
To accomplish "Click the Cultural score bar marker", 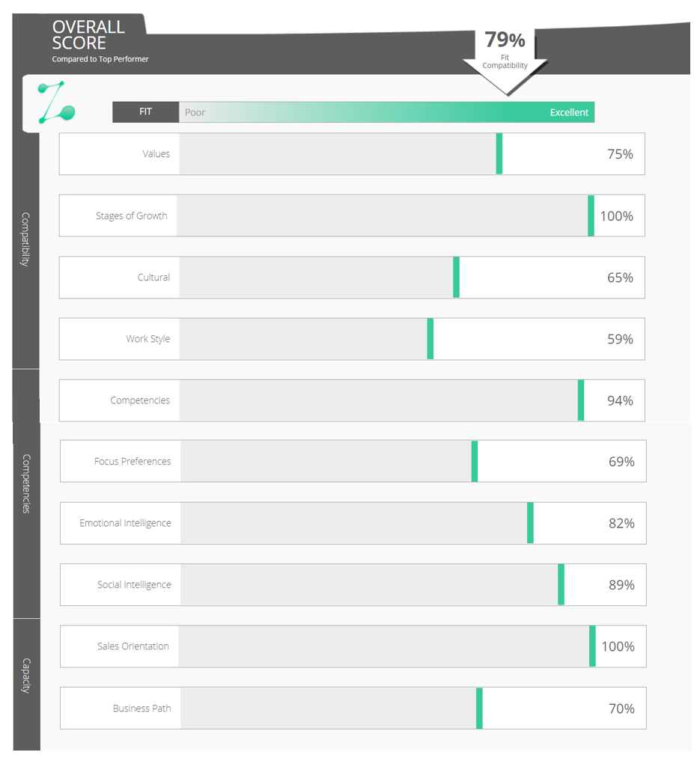I will [456, 278].
